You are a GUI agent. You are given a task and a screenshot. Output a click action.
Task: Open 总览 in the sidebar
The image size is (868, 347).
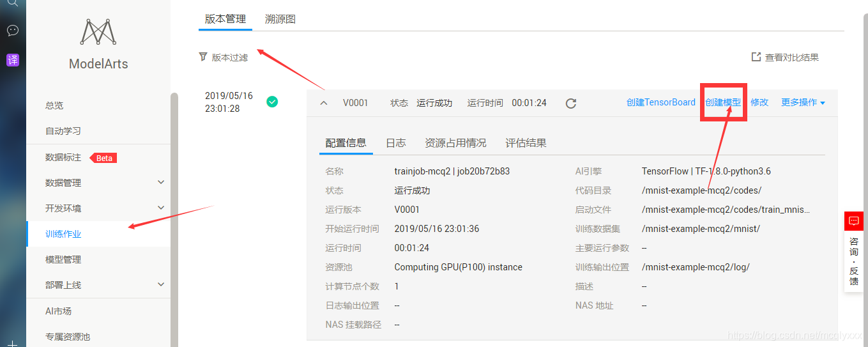pyautogui.click(x=54, y=105)
